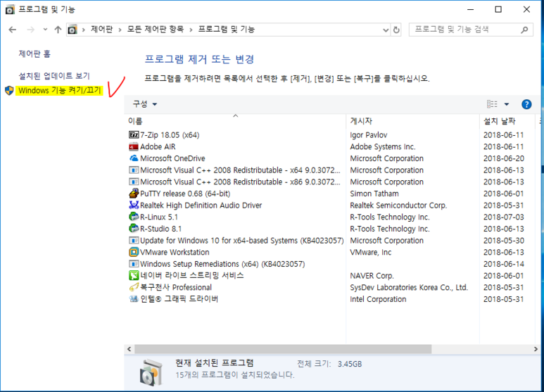Click the shield icon beside Windows 기능 켜기/끄기
Viewport: 544px width, 392px height.
[x=9, y=91]
